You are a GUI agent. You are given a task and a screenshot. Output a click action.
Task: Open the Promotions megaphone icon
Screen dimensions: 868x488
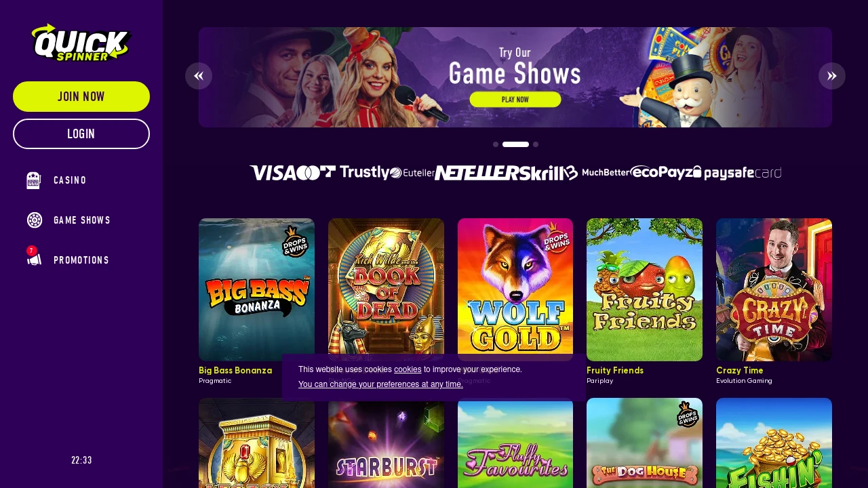[34, 259]
